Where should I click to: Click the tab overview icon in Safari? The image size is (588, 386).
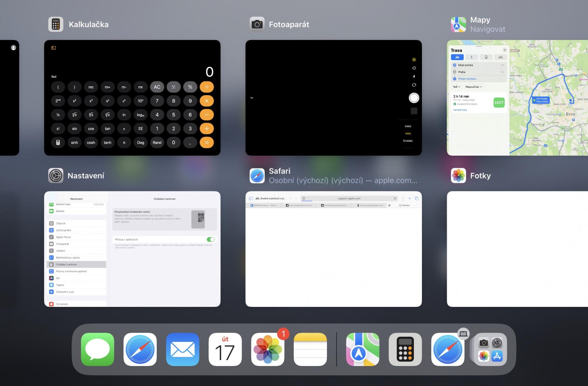[x=417, y=198]
